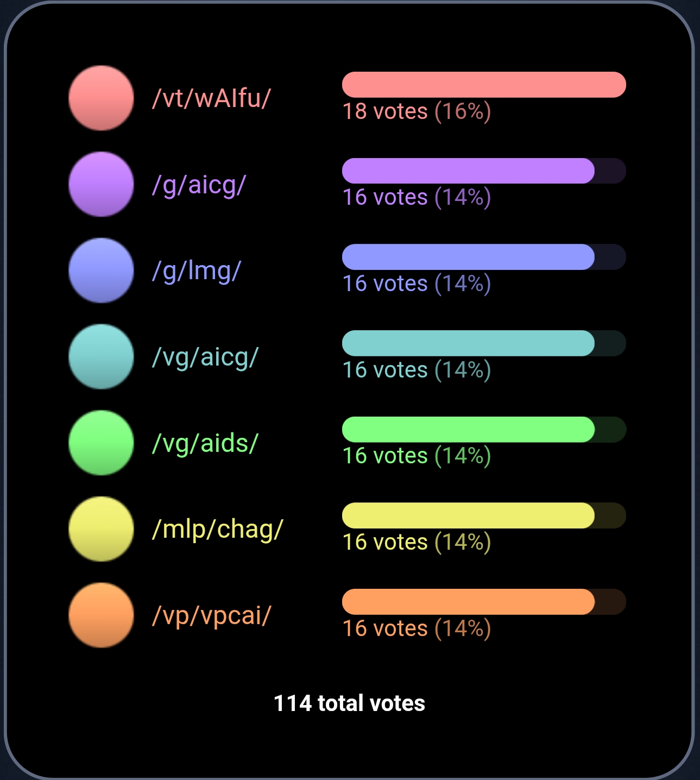The width and height of the screenshot is (700, 780).
Task: Open the /vp/vpcai/ option label
Action: [211, 616]
